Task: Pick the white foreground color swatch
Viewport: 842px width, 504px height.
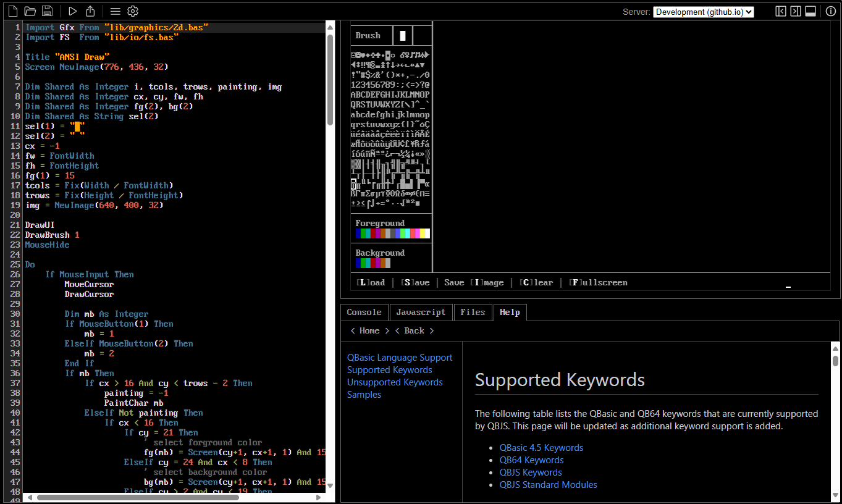Action: (x=427, y=233)
